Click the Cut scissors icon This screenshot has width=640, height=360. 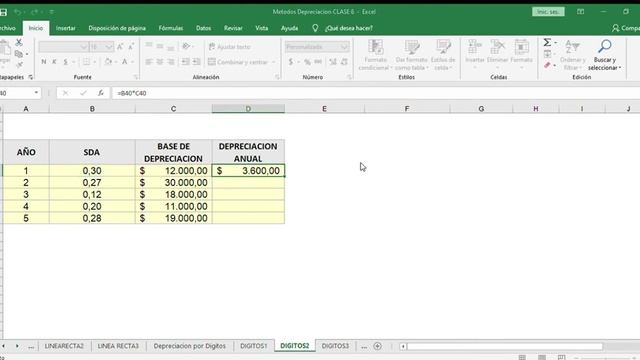coord(19,42)
